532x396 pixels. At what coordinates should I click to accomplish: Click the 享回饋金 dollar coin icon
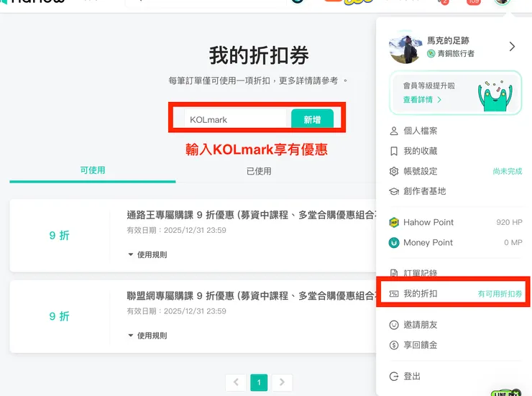[x=393, y=345]
